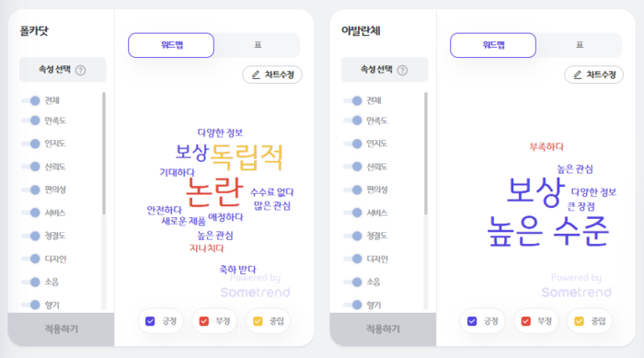Viewport: 644px width, 358px height.
Task: Toggle 만족도 switch in 아발란체 panel
Action: (353, 121)
